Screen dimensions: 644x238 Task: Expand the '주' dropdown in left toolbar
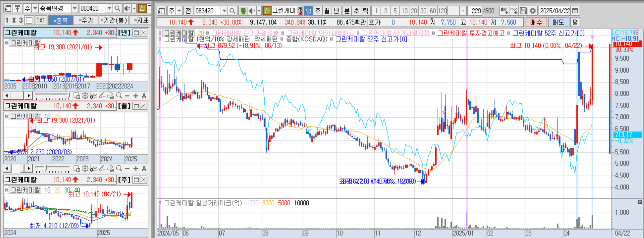click(35, 8)
